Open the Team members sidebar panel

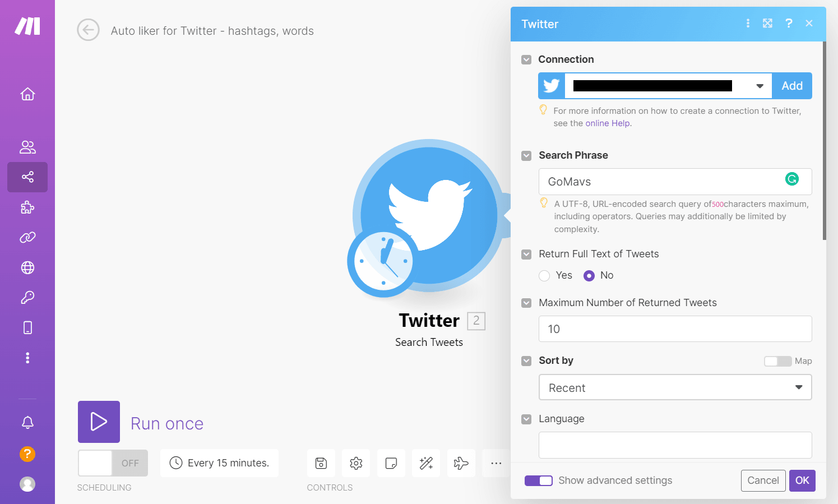tap(27, 147)
